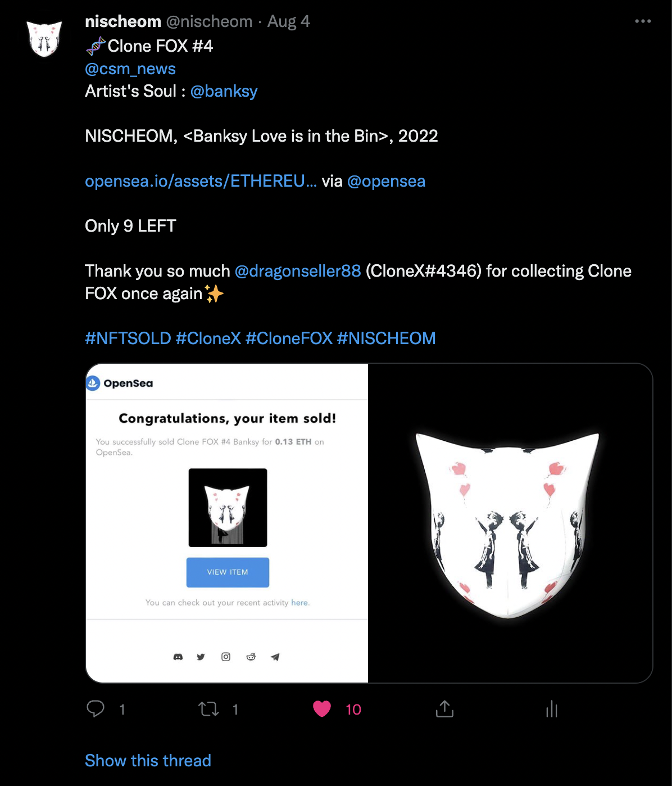Image resolution: width=672 pixels, height=786 pixels.
Task: Open the @csm_news mention
Action: [130, 69]
